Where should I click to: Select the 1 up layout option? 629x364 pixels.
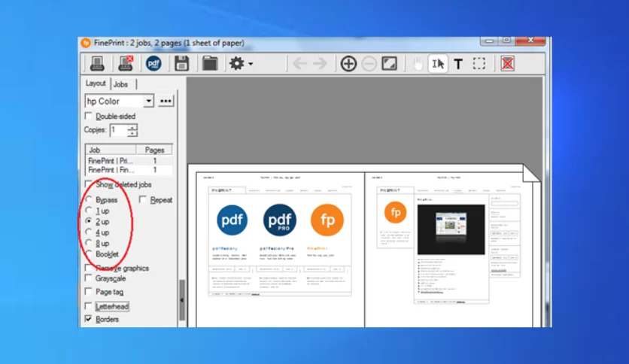point(89,210)
